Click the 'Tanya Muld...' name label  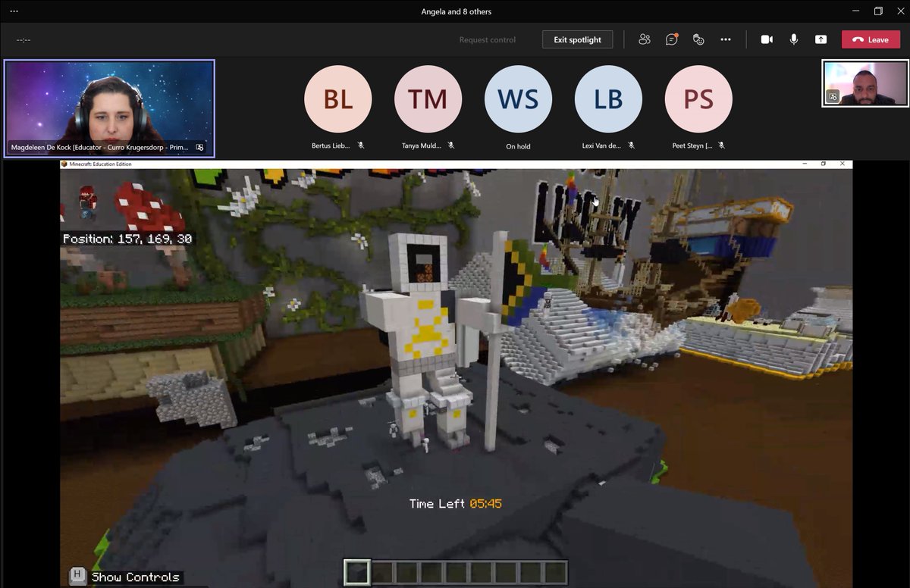421,145
